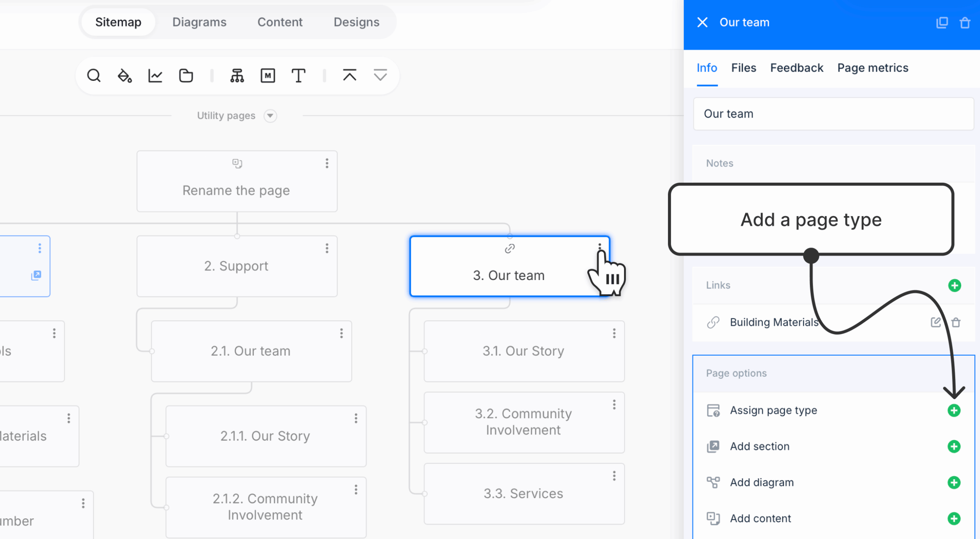Select the Feedback panel tab
Image resolution: width=980 pixels, height=539 pixels.
tap(797, 68)
